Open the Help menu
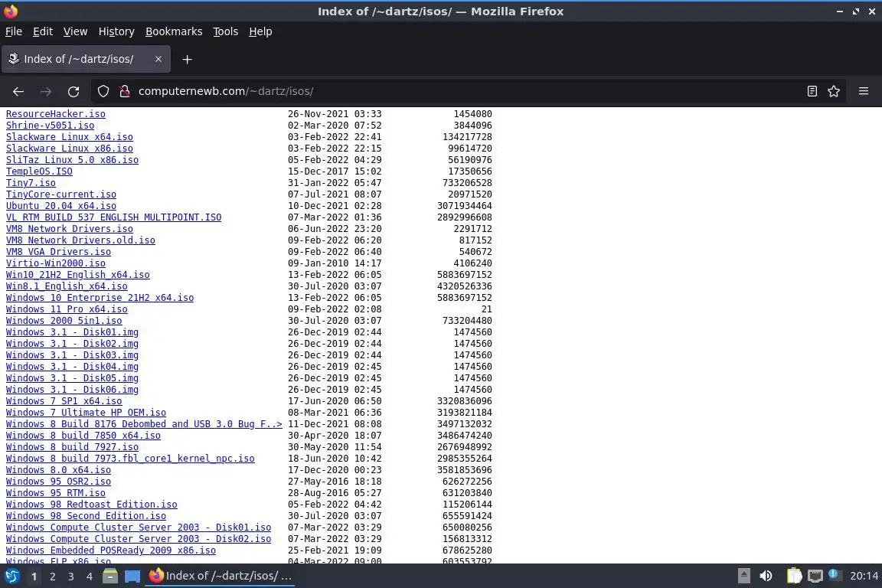Viewport: 882px width, 588px height. point(260,31)
